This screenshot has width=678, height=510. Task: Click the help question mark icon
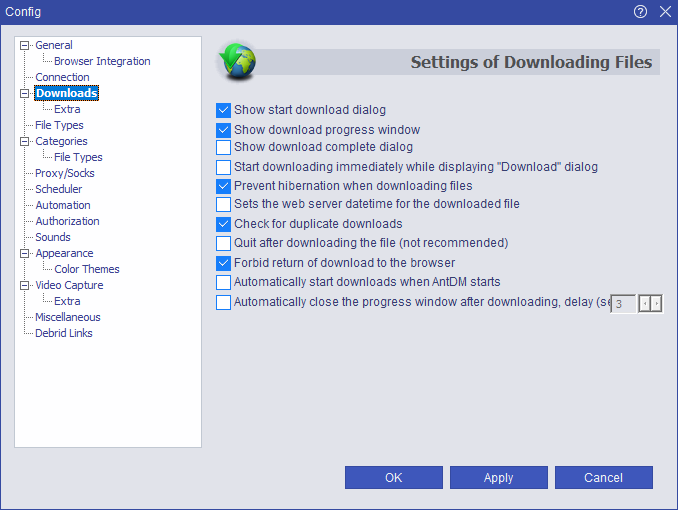640,12
